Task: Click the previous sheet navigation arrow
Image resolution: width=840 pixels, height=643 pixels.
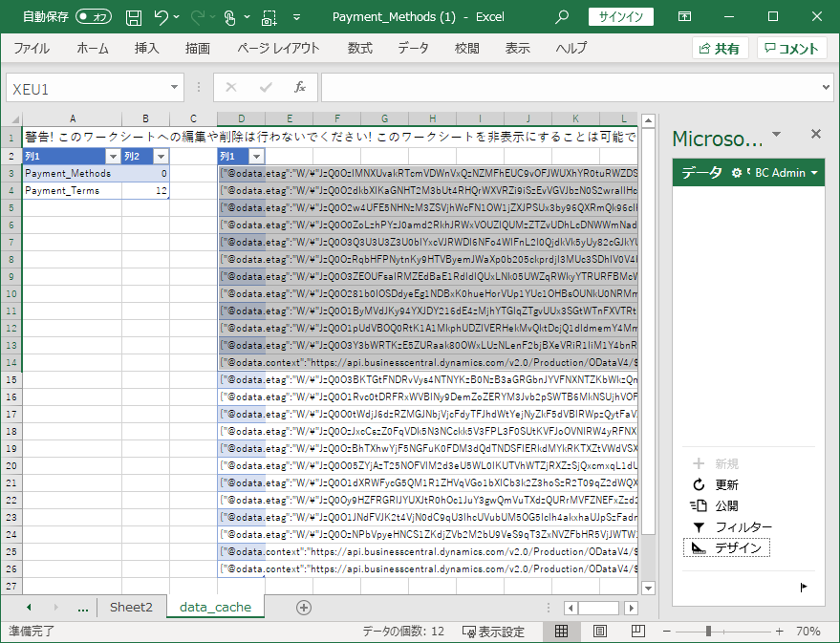Action: tap(29, 607)
